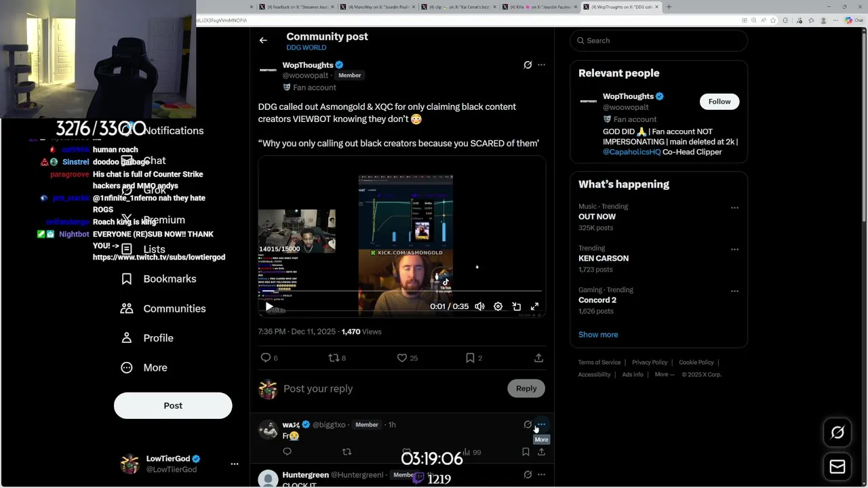Open the floating Messages envelope button
Viewport: 868px width, 488px height.
click(x=837, y=467)
